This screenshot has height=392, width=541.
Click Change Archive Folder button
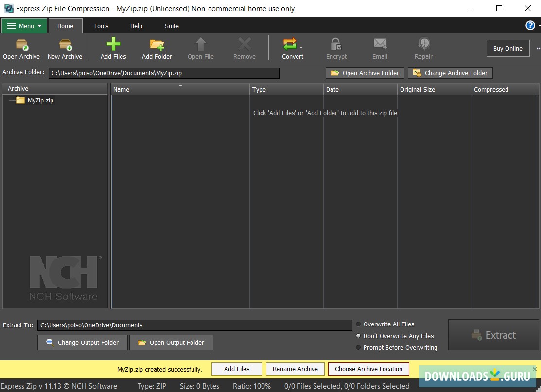(450, 73)
